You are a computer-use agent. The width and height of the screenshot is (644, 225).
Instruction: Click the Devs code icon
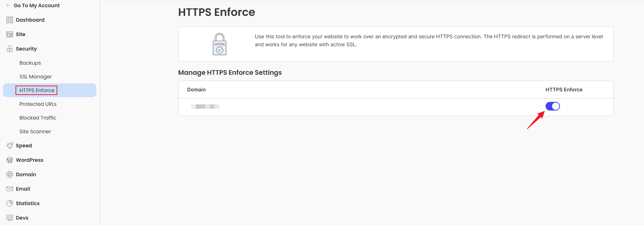10,218
